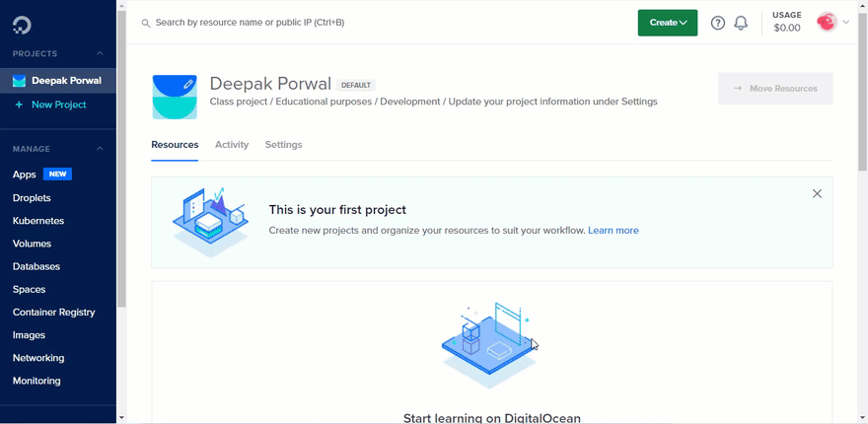Click the project description text line
The height and width of the screenshot is (424, 868).
433,102
